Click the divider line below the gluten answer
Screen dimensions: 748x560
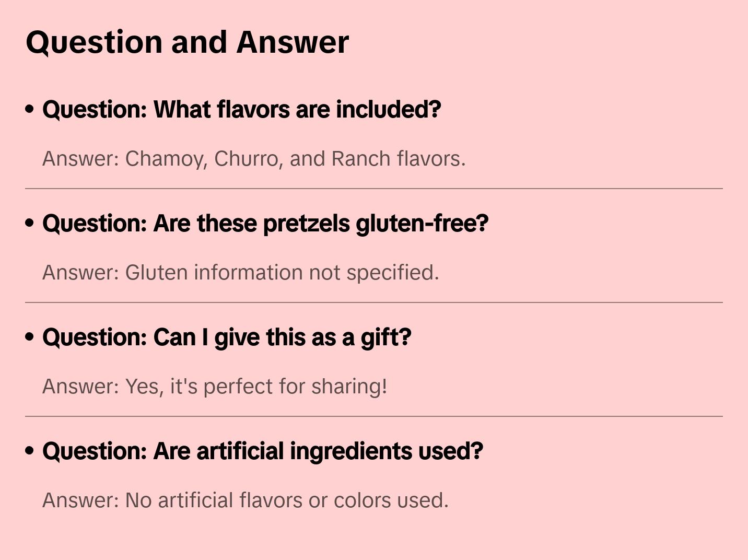(374, 302)
